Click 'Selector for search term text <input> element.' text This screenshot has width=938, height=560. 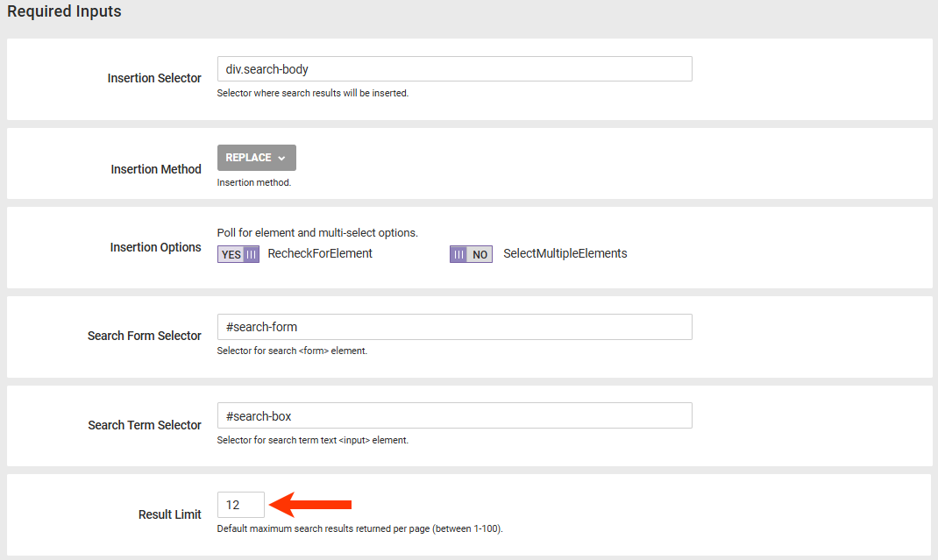click(313, 440)
